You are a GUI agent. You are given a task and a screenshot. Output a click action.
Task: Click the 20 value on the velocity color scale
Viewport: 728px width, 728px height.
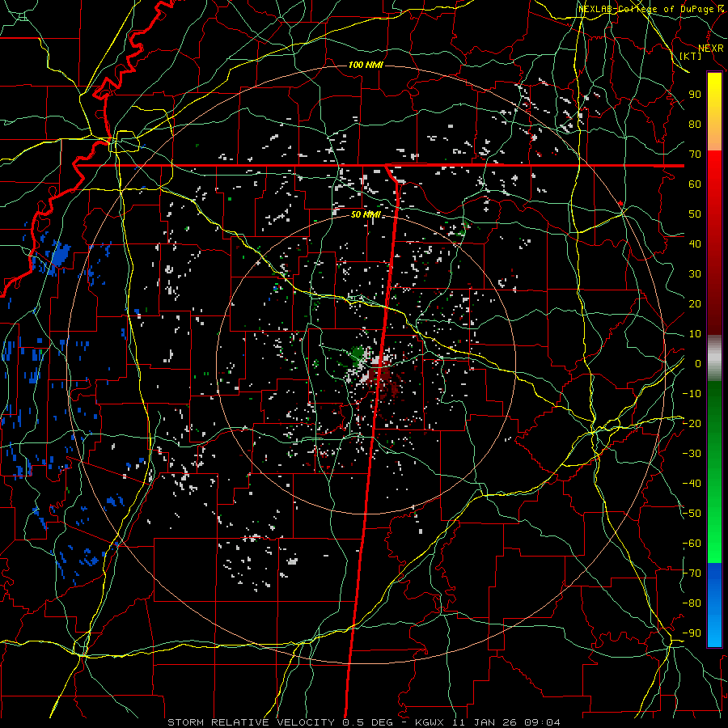[695, 304]
